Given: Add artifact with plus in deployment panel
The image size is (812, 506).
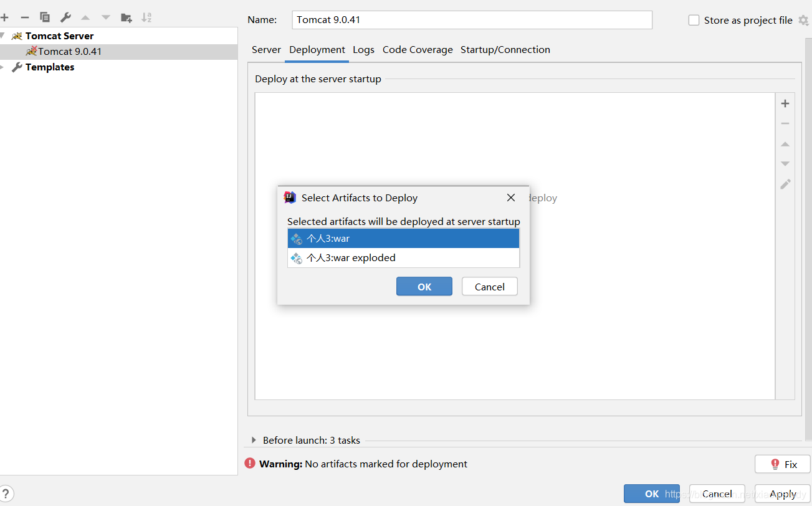Looking at the screenshot, I should coord(785,103).
